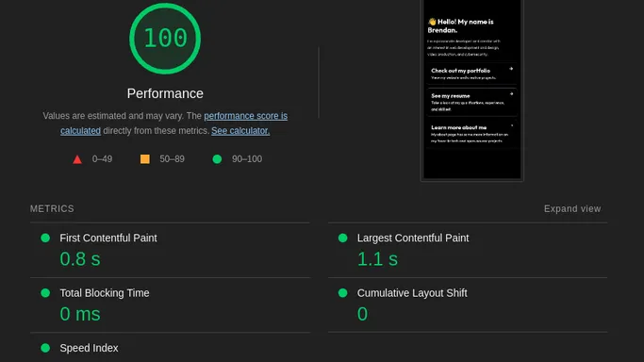Select the Speed Index label

(x=89, y=348)
